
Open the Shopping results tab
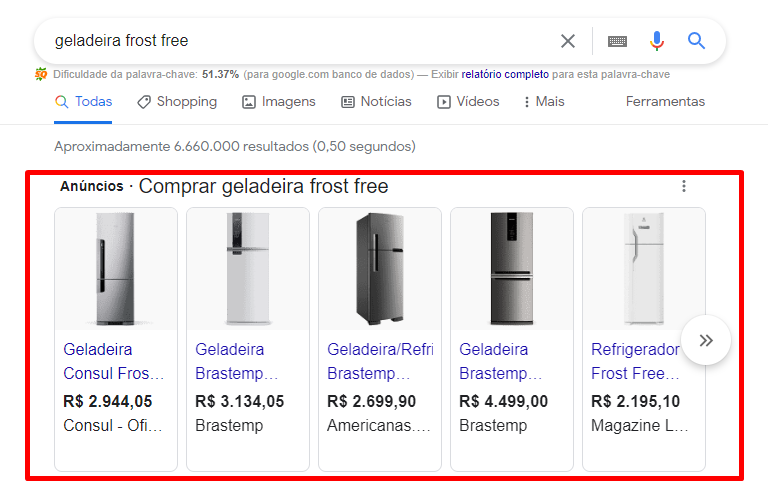(177, 102)
